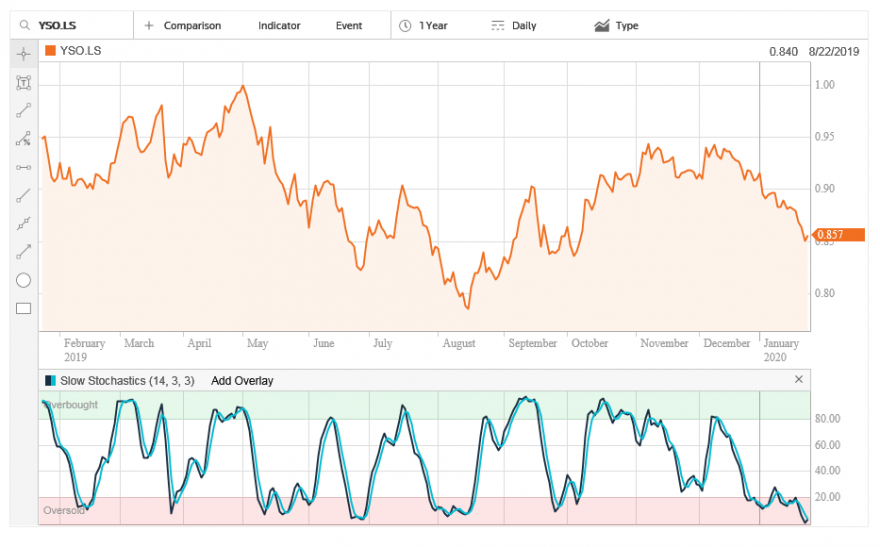The image size is (880, 547).
Task: Click the interval lines icon beside Daily
Action: point(498,26)
